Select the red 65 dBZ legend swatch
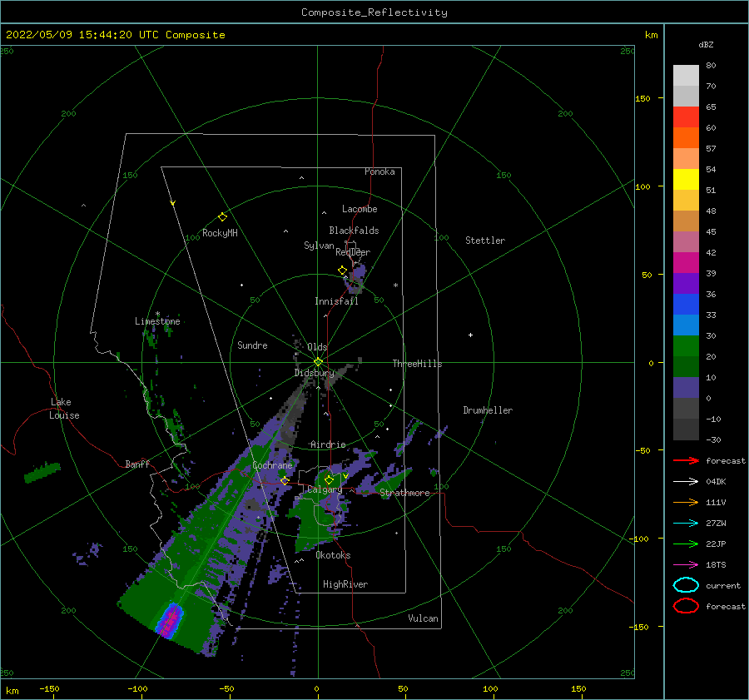The image size is (749, 700). [x=686, y=117]
